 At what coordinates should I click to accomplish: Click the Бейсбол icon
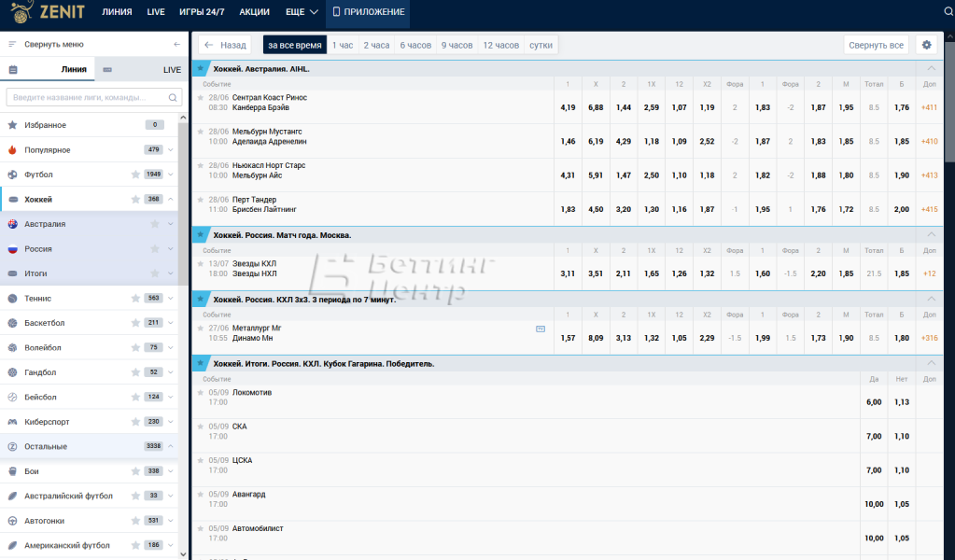click(x=12, y=397)
